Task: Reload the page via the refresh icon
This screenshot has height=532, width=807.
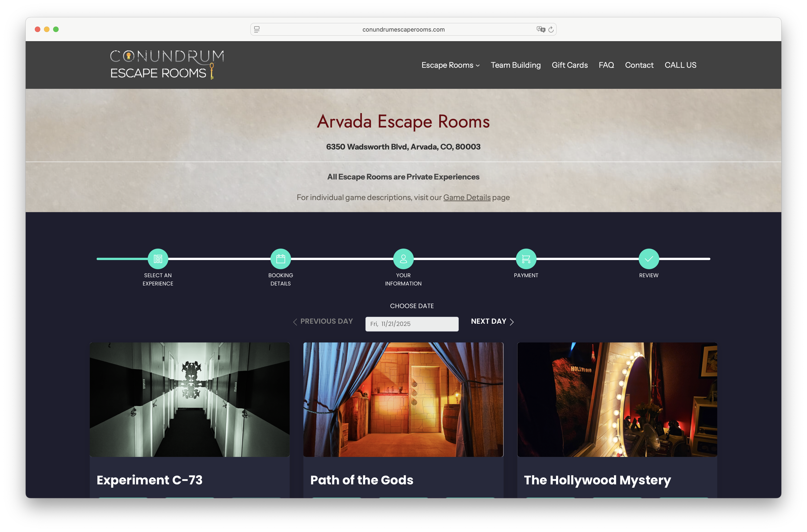Action: [551, 29]
